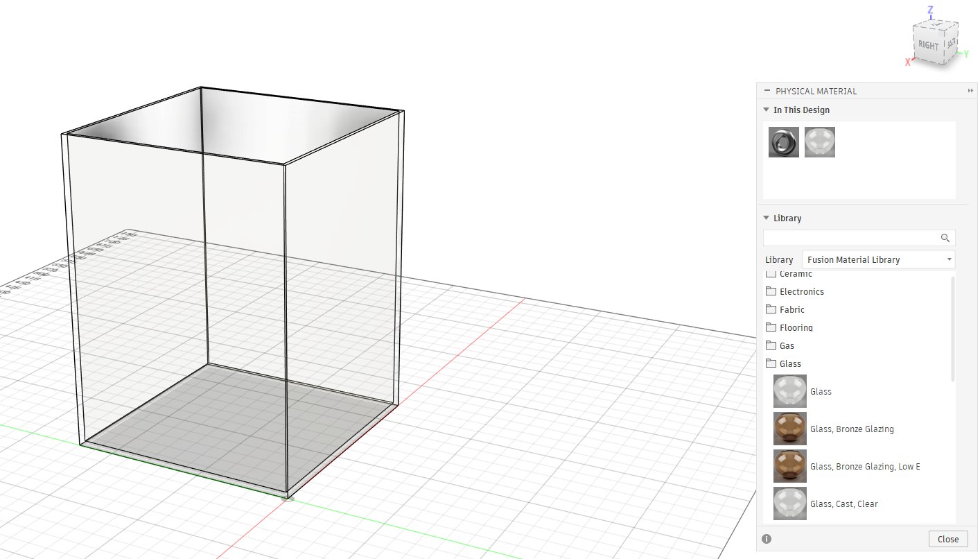Collapse the Physical Material panel header

pyautogui.click(x=767, y=90)
